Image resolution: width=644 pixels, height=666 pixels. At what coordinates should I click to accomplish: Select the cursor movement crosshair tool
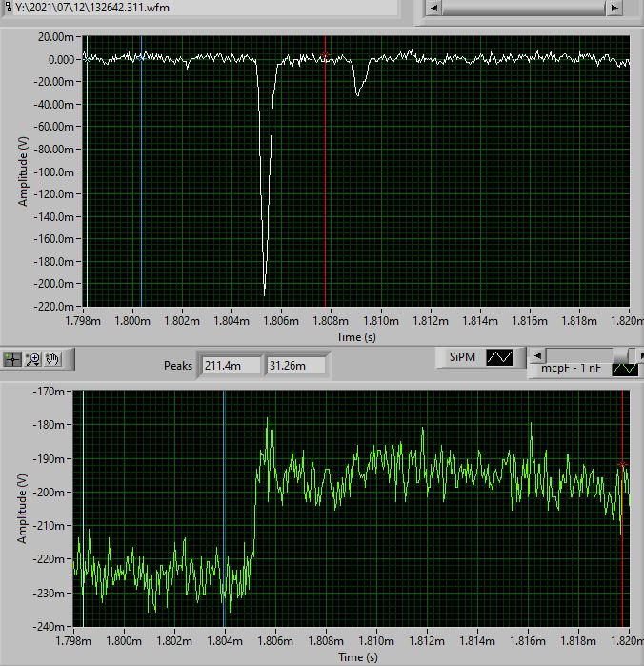tap(12, 359)
